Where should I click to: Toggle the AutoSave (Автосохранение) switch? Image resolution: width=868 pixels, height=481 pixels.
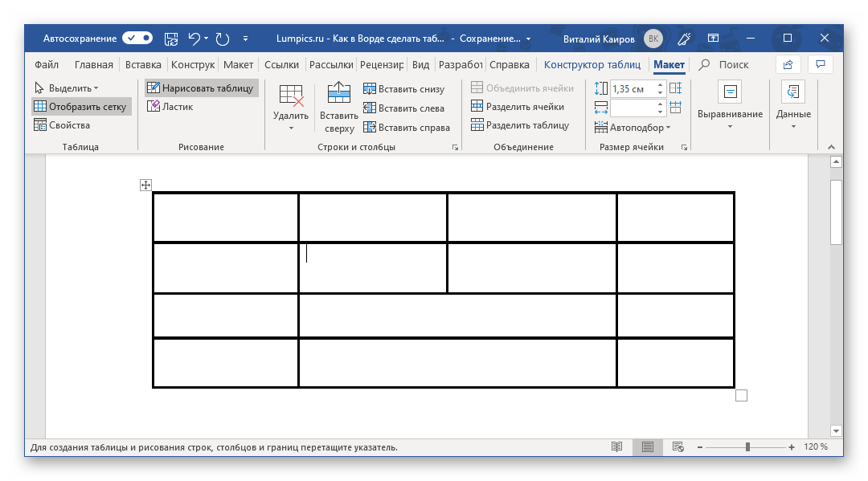pos(137,38)
